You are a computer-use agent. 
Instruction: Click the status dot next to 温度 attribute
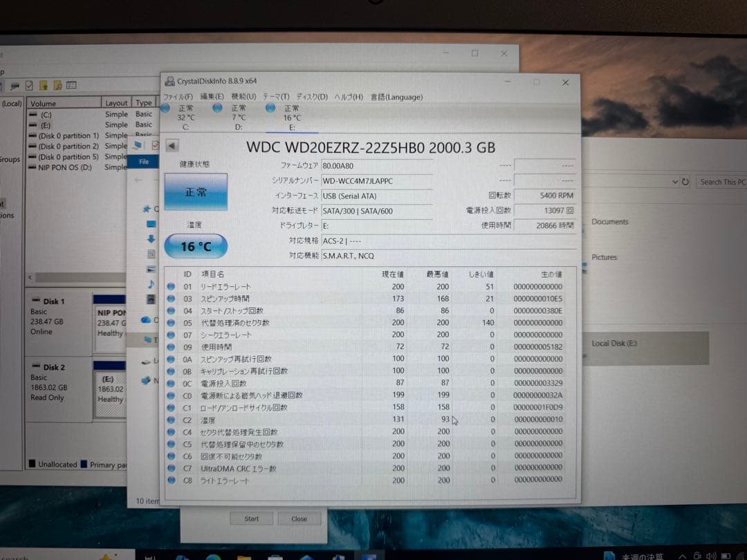pyautogui.click(x=172, y=419)
